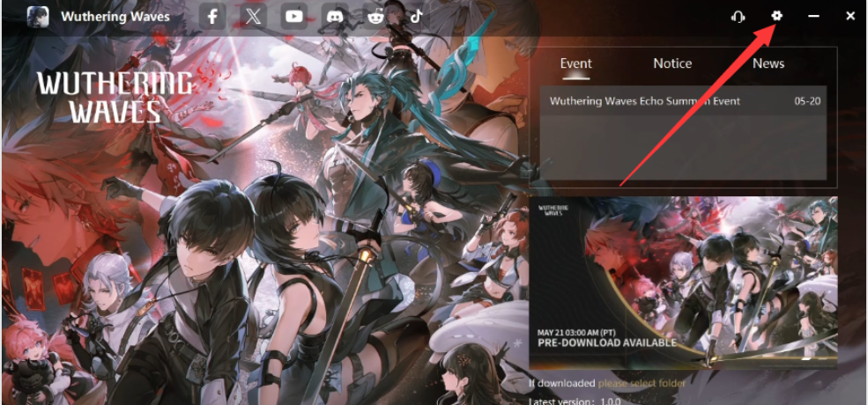Click the 'Latest version: 1.0.0' text
This screenshot has width=868, height=405.
click(575, 401)
